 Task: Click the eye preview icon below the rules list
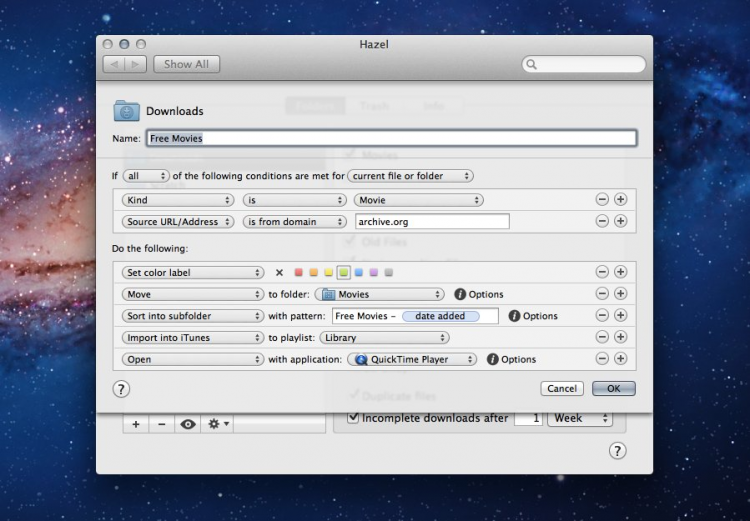point(188,424)
